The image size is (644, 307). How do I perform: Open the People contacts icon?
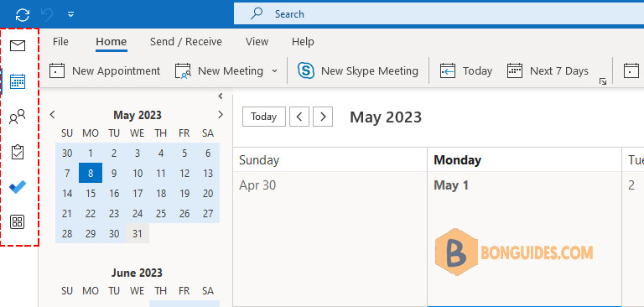(x=18, y=117)
